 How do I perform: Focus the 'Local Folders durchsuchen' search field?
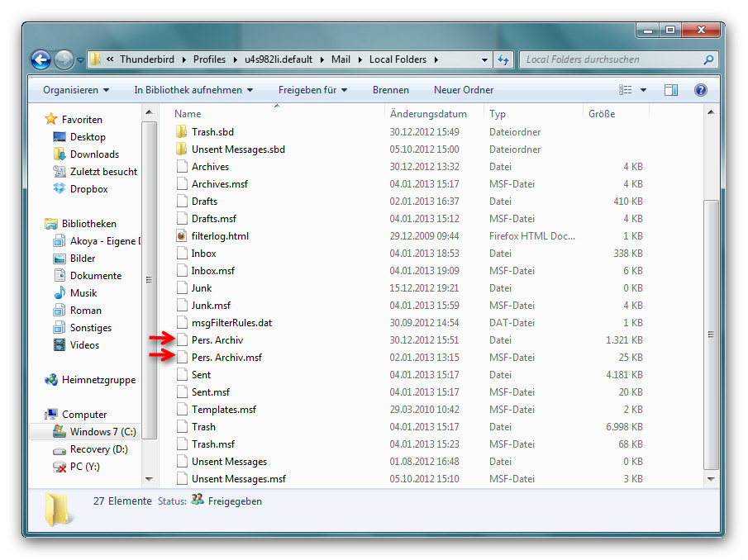click(618, 59)
